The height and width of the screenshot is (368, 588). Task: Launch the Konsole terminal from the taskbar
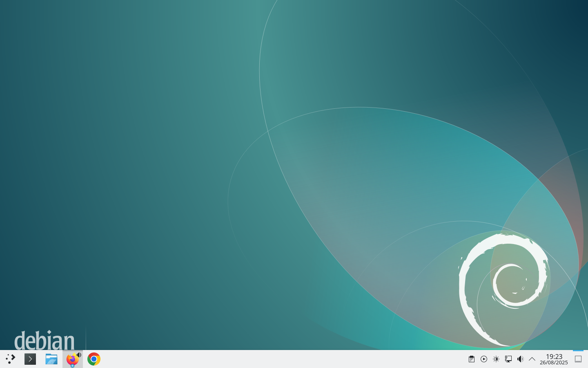pos(30,359)
